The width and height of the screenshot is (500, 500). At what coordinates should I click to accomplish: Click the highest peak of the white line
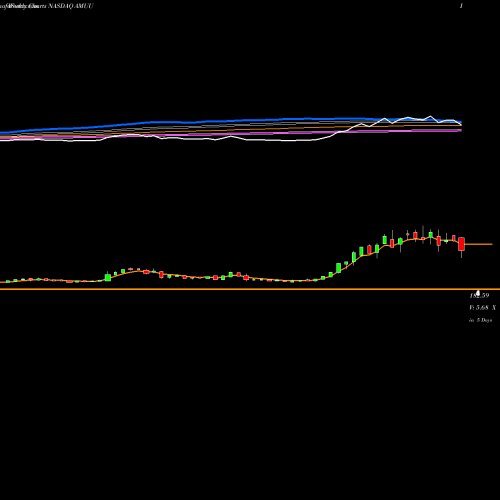point(430,116)
